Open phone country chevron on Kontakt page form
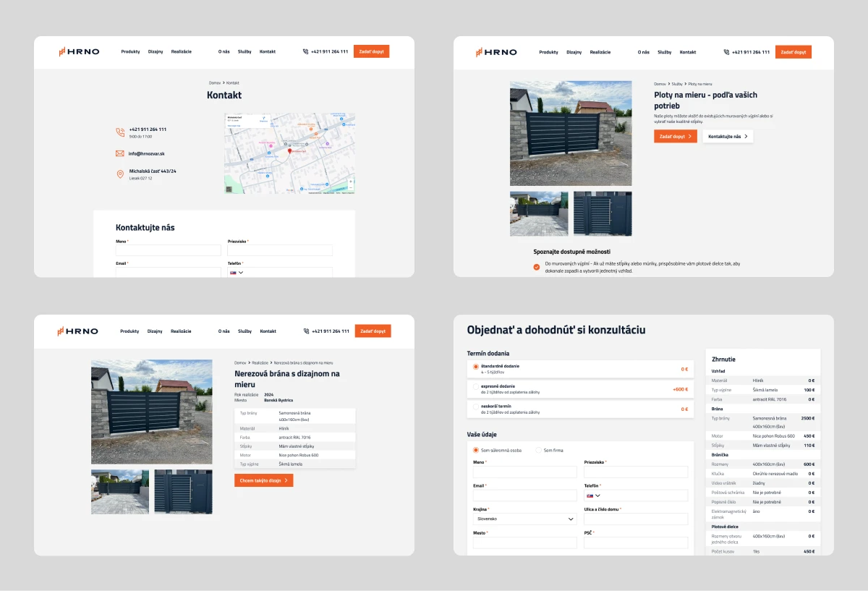Viewport: 868px width, 591px height. click(x=241, y=273)
